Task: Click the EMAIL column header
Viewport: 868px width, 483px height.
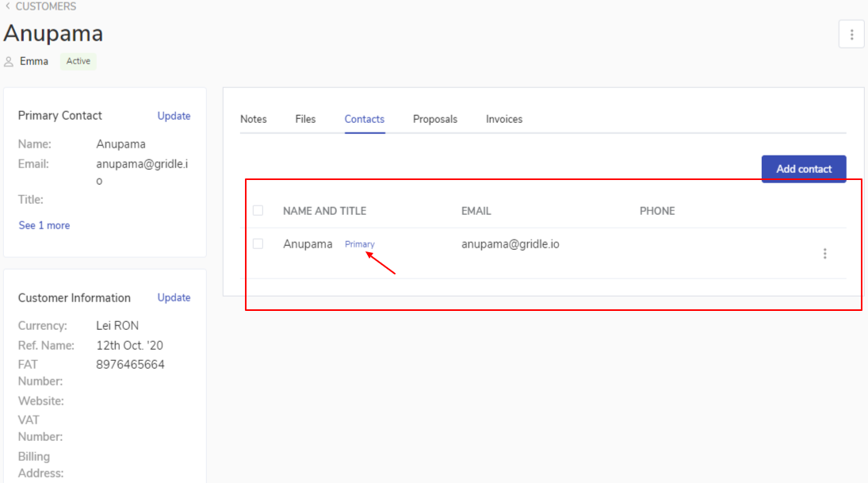Action: (476, 211)
